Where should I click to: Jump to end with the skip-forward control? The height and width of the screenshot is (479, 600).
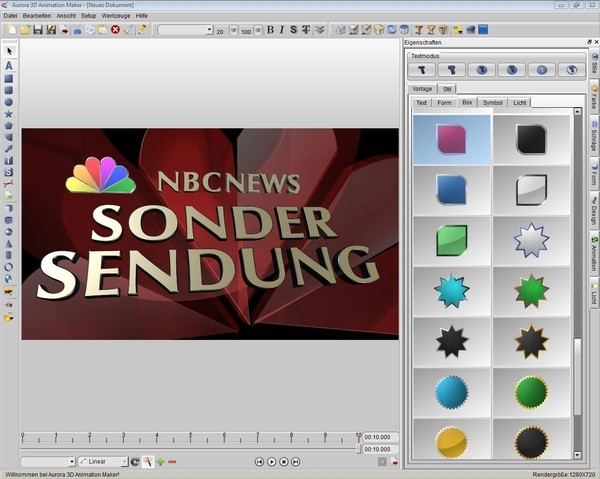coord(295,462)
